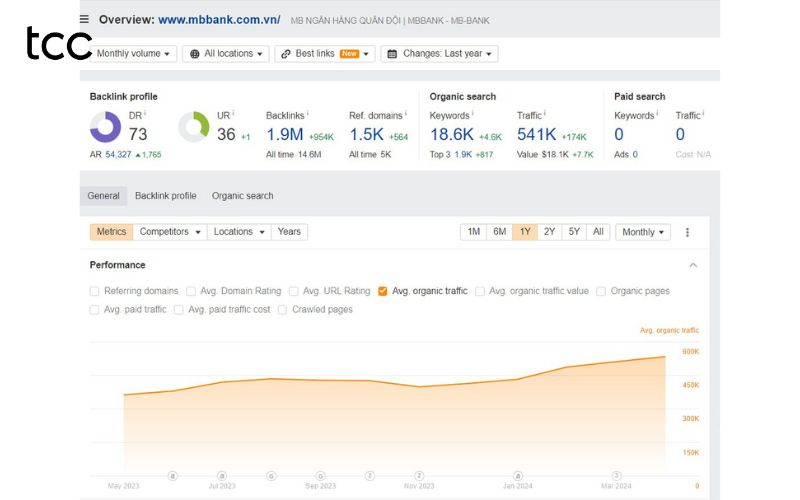
Task: Switch to the Backlink profile tab
Action: click(x=165, y=196)
